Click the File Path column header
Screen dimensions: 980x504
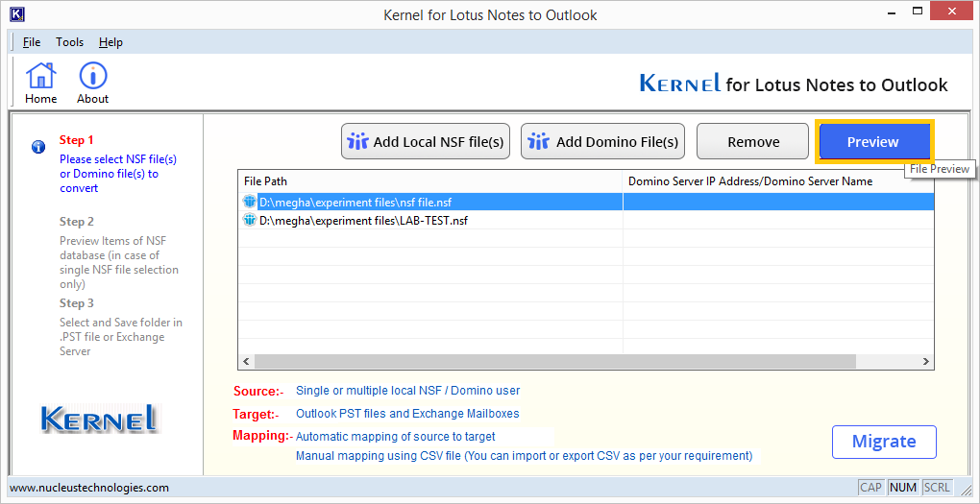tap(430, 181)
